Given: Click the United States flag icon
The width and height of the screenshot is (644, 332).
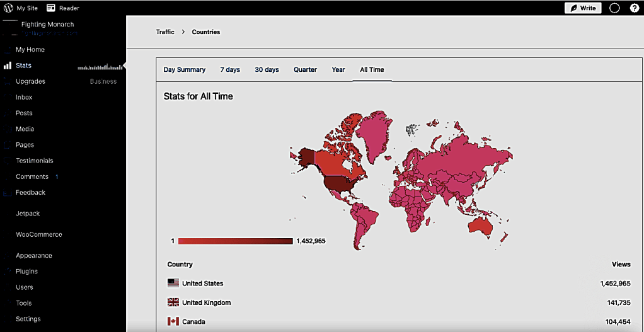Looking at the screenshot, I should [x=173, y=283].
